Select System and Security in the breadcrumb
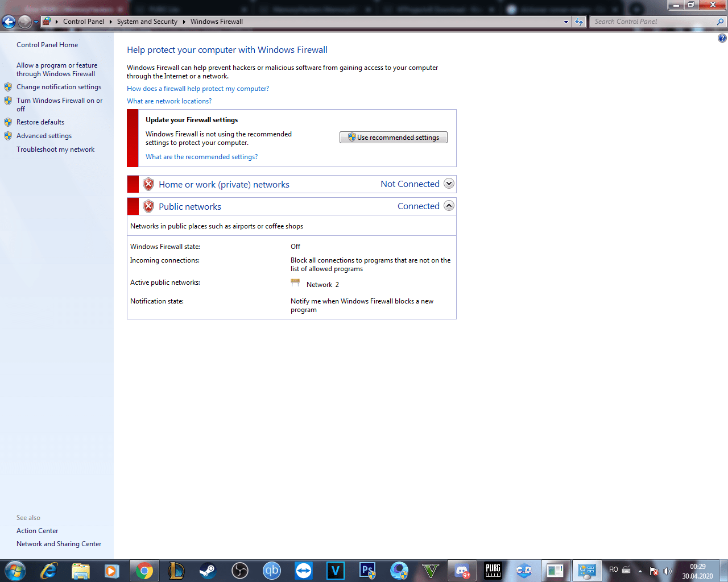The width and height of the screenshot is (728, 582). coord(147,22)
